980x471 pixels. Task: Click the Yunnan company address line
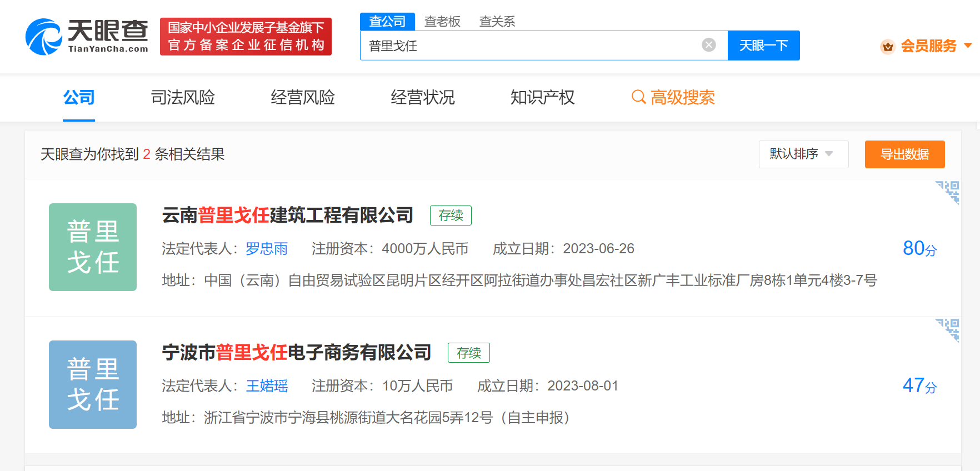click(x=519, y=280)
